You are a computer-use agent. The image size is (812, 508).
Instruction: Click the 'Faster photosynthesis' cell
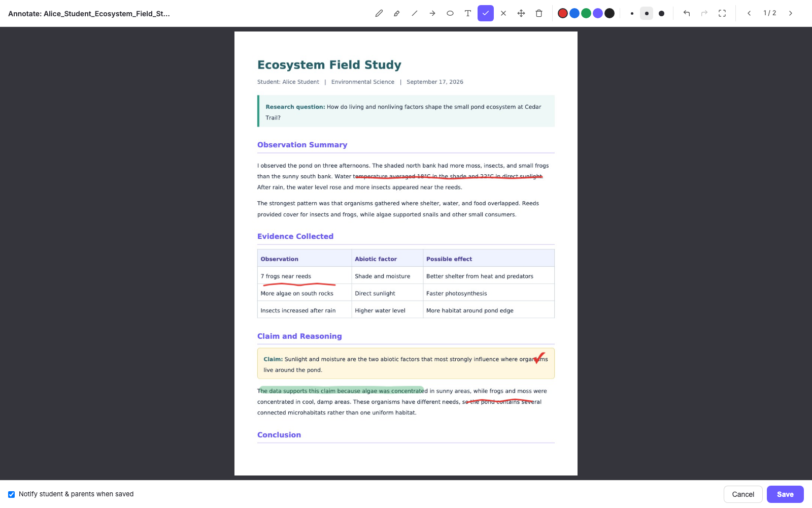[489, 294]
